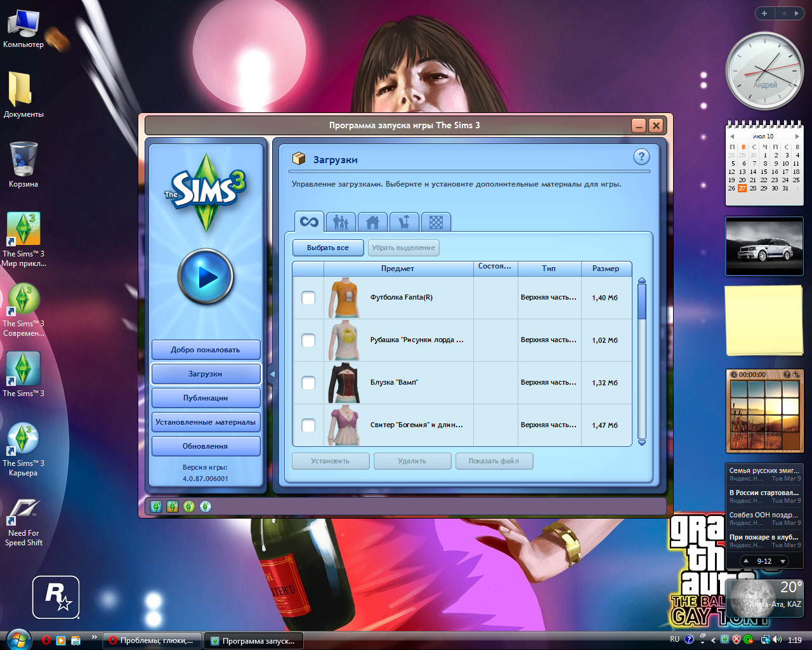
Task: Open the help question mark in Загрузки
Action: pyautogui.click(x=641, y=157)
